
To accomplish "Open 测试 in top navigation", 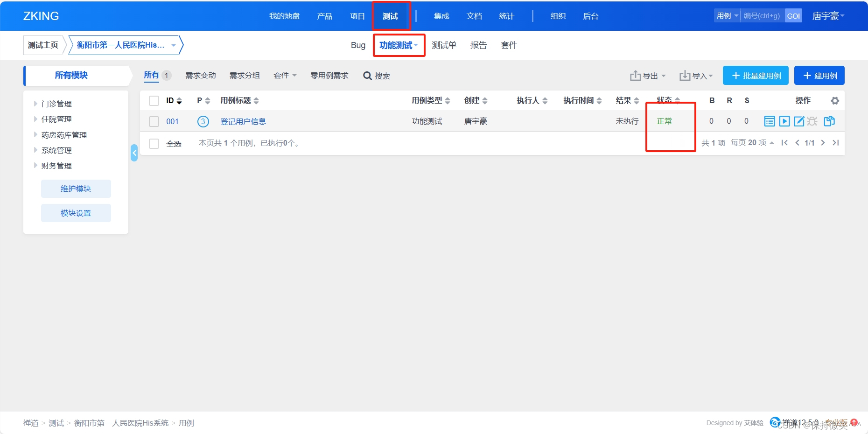I will 390,16.
